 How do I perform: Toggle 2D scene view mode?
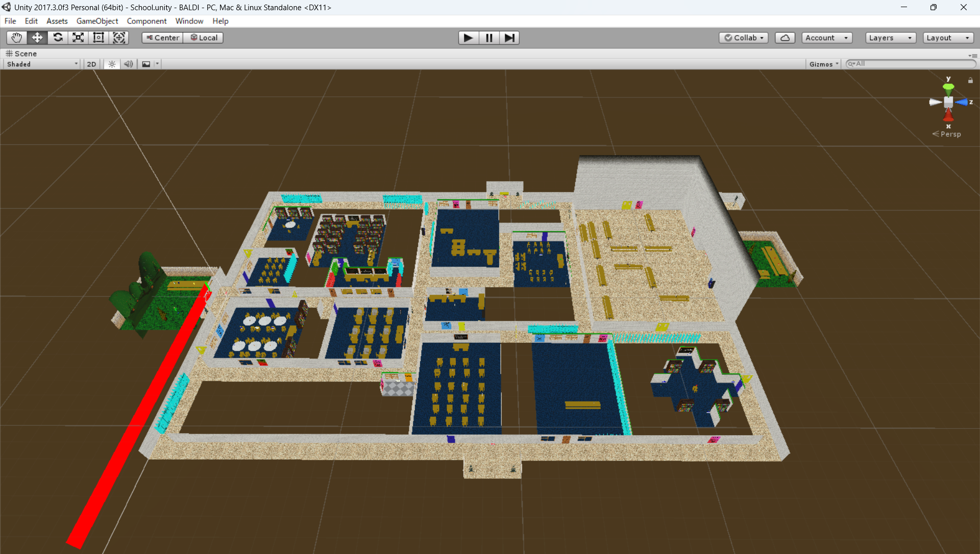pyautogui.click(x=91, y=64)
